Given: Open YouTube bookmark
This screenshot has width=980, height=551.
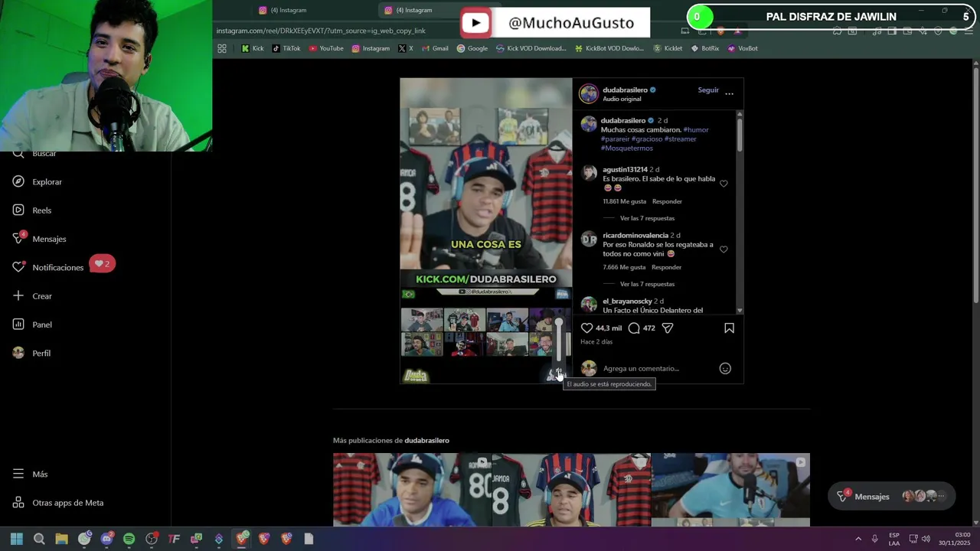Looking at the screenshot, I should 326,48.
